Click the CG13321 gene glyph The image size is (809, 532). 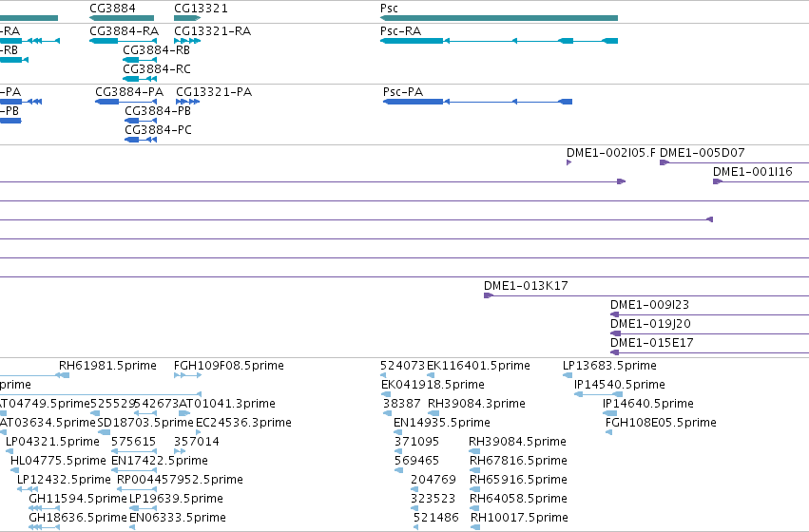click(x=187, y=18)
